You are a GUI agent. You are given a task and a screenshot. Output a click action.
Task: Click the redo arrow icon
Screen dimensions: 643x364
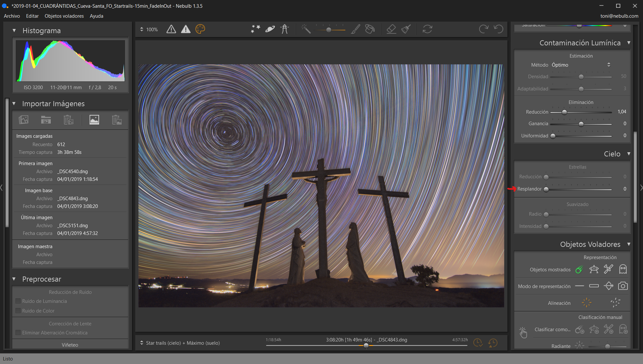tap(484, 29)
